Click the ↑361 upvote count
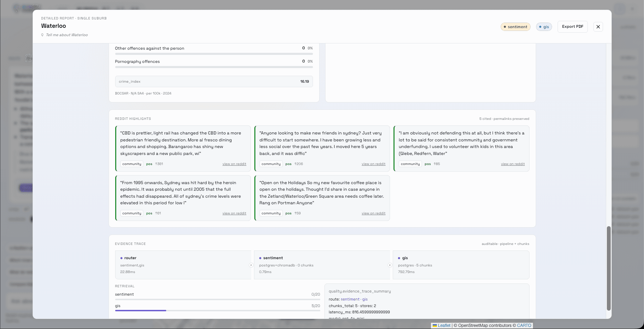644x329 pixels. pyautogui.click(x=159, y=164)
